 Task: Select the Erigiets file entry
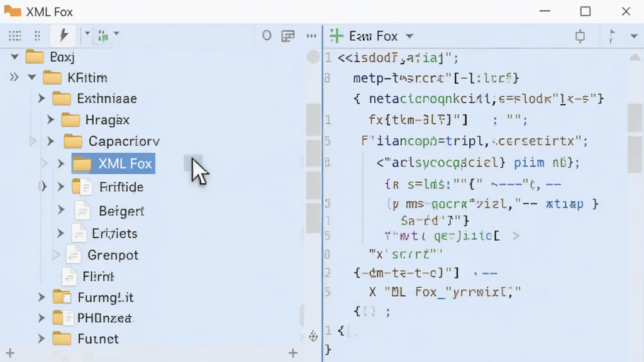click(x=104, y=234)
